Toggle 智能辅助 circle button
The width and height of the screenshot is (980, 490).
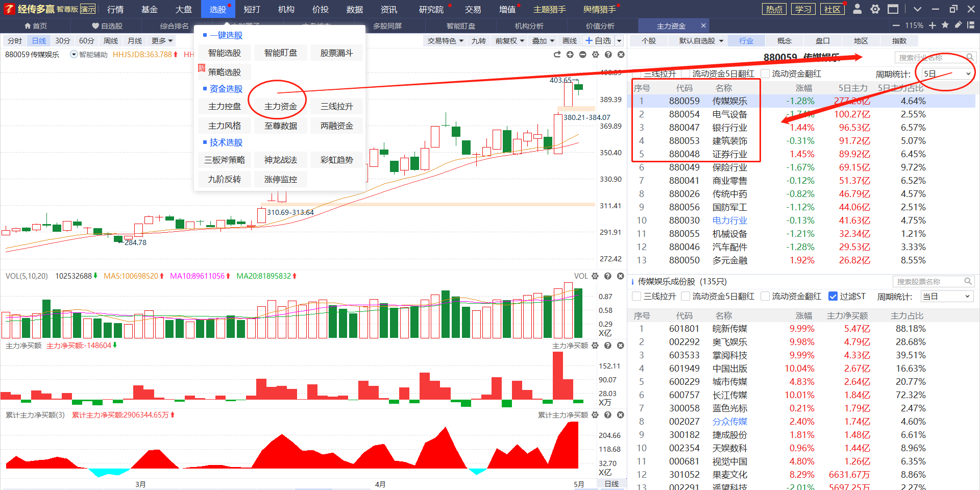(74, 55)
